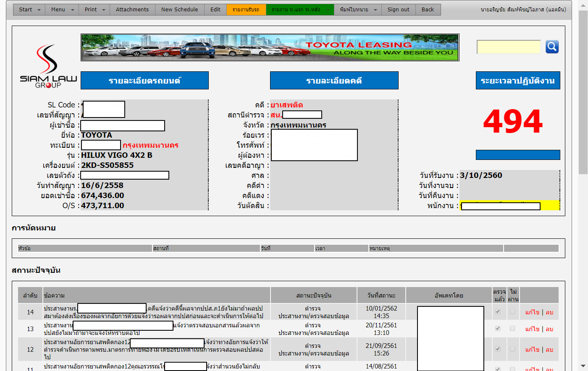Click แก้ไข link for row 12

pyautogui.click(x=532, y=350)
